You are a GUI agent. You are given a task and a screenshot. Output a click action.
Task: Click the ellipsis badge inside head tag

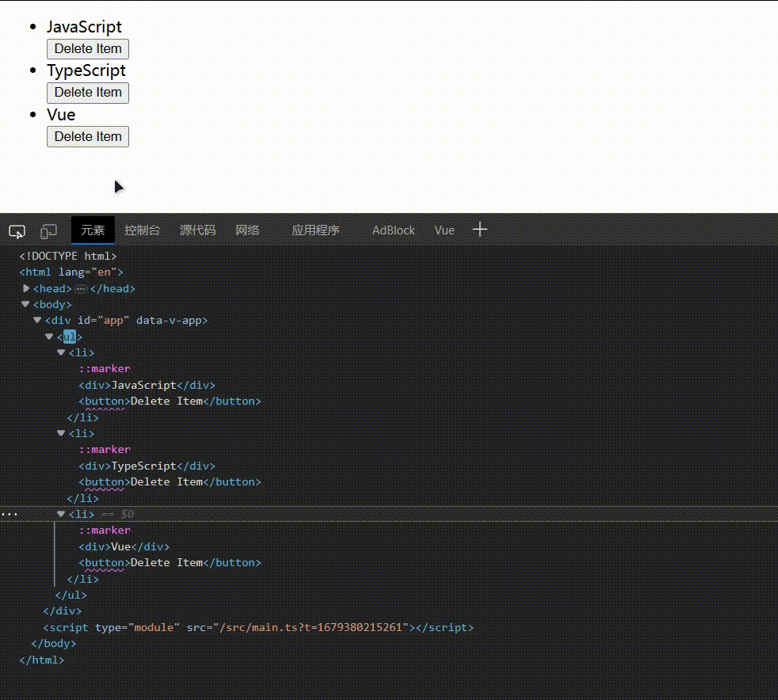point(81,288)
